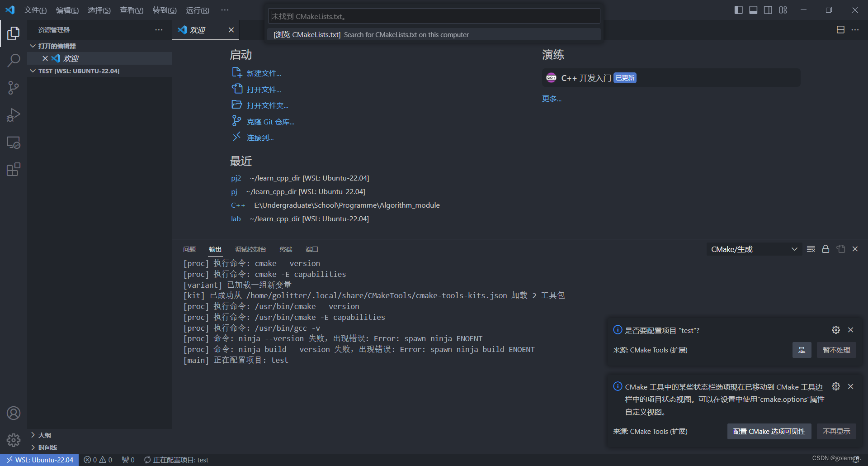Close the 欢迎 editor tab
The width and height of the screenshot is (868, 466).
[x=231, y=30]
